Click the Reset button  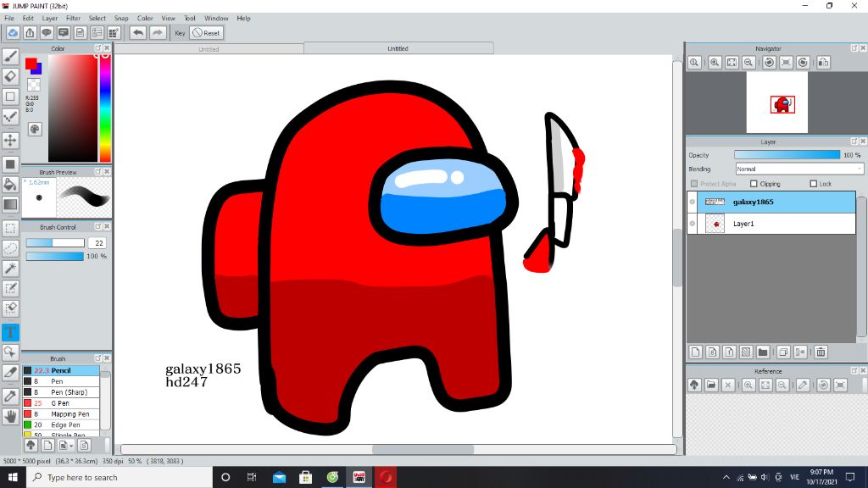pos(207,33)
